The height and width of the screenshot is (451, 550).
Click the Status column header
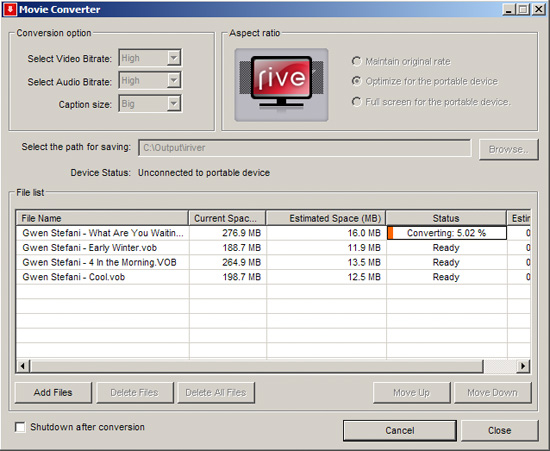(x=446, y=218)
